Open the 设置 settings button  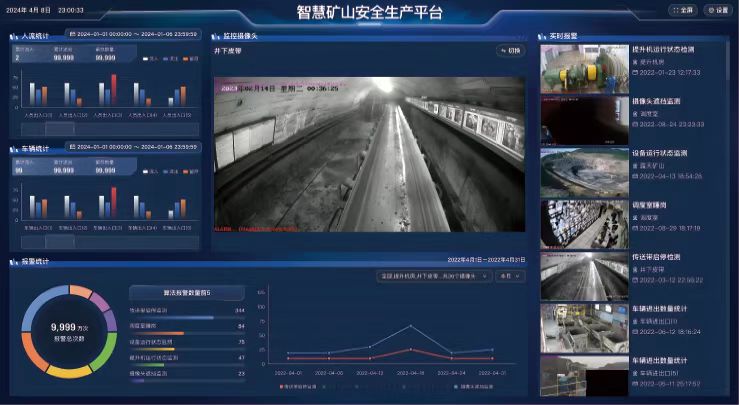coord(718,10)
